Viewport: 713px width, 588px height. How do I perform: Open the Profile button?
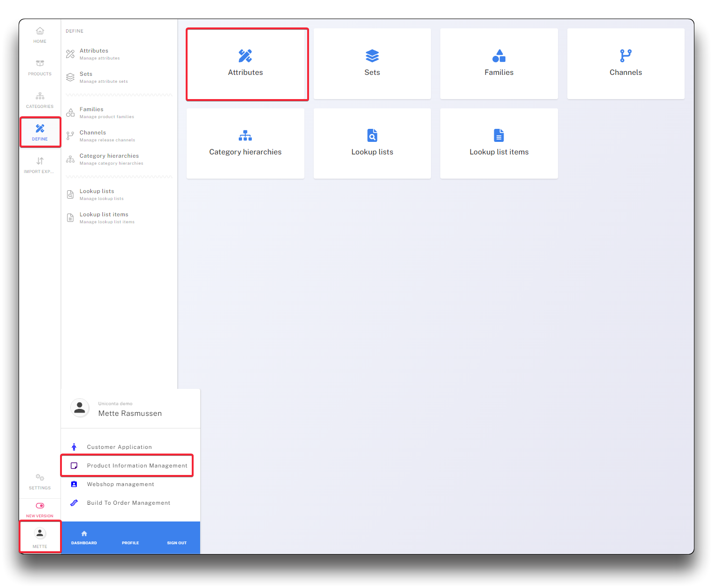[x=130, y=543]
